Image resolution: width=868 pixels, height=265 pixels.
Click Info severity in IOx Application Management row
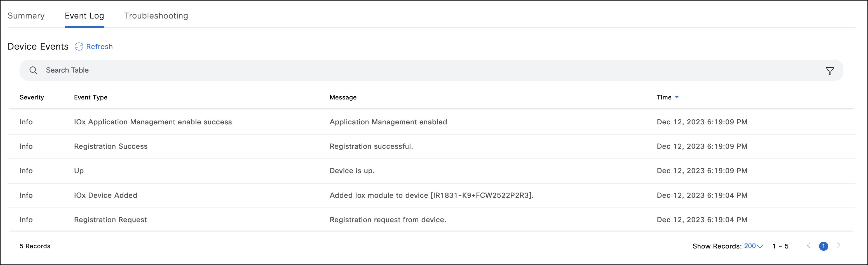click(26, 122)
